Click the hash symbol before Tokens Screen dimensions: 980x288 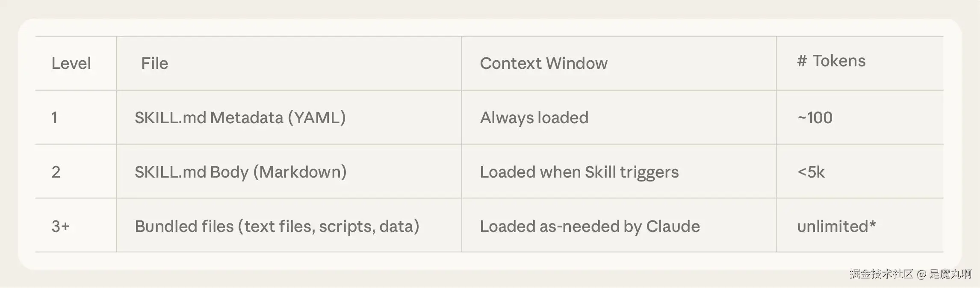(802, 61)
